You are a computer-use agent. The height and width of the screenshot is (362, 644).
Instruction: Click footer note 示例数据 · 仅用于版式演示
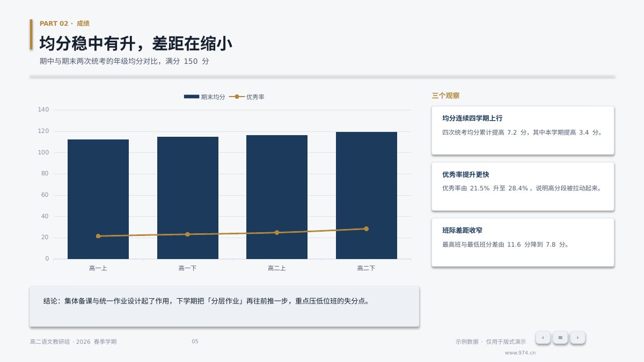point(491,342)
